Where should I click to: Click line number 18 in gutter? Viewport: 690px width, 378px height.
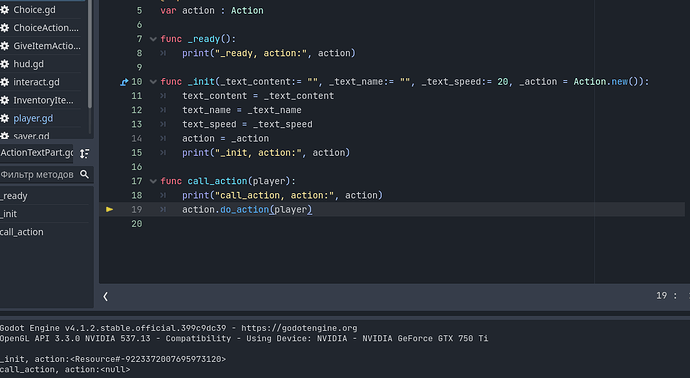(136, 195)
